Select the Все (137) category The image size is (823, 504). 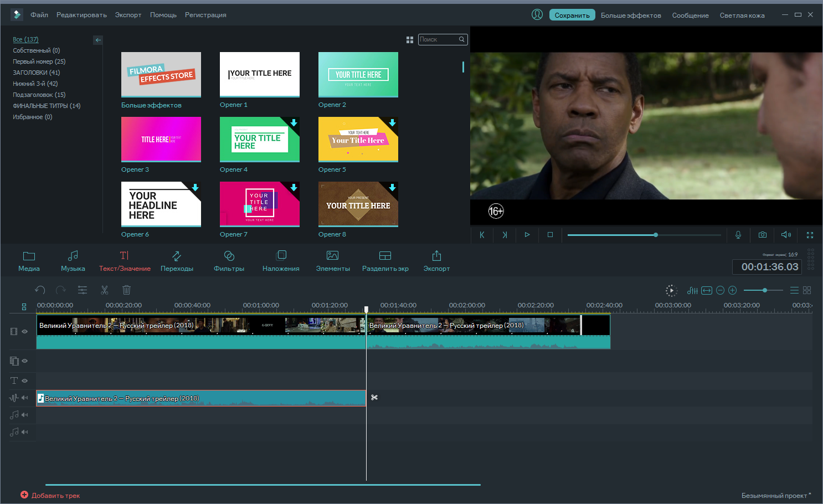(25, 39)
